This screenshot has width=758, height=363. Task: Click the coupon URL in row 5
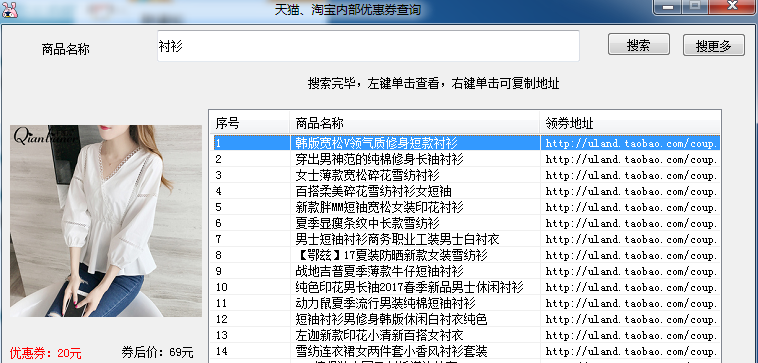pyautogui.click(x=631, y=207)
